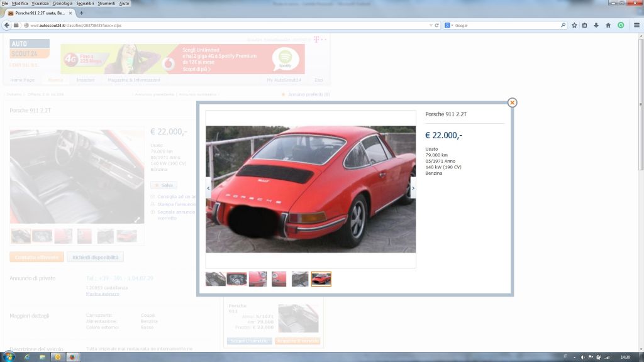Select the first interior thumbnail in the lightbox
Image resolution: width=644 pixels, height=362 pixels.
(216, 279)
